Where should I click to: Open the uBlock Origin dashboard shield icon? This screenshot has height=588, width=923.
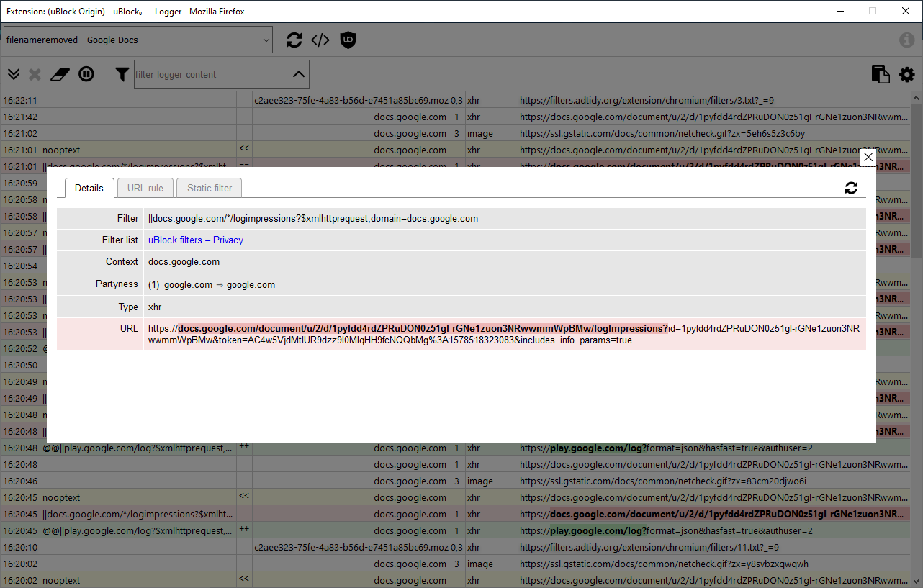(x=348, y=40)
